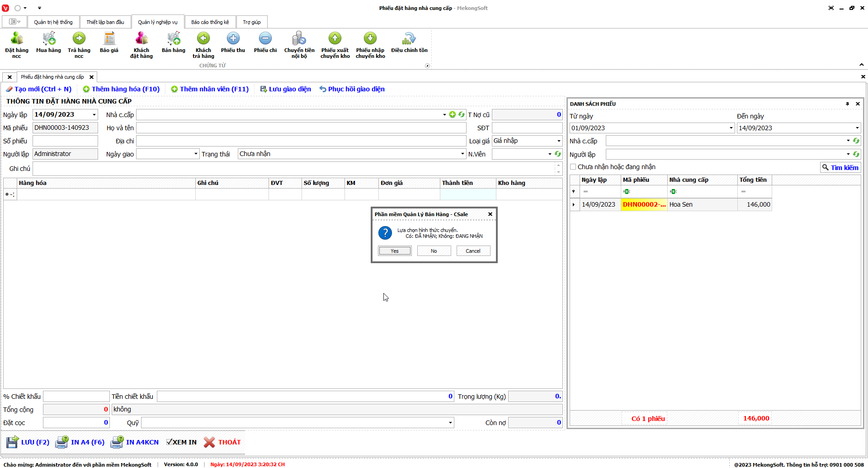Click No in the CSale dialog
Screen dimensions: 868x468
coord(434,251)
